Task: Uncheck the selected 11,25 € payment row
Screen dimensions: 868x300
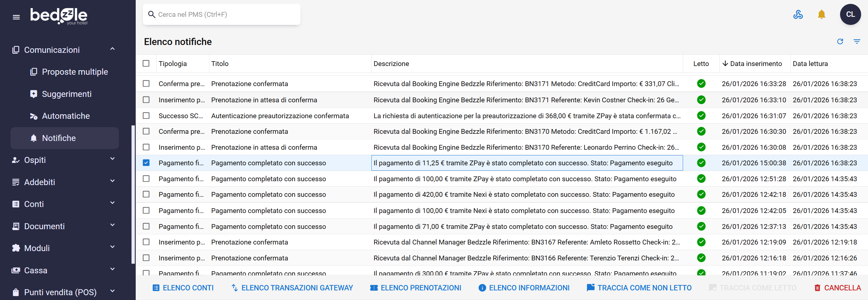Action: coord(146,163)
